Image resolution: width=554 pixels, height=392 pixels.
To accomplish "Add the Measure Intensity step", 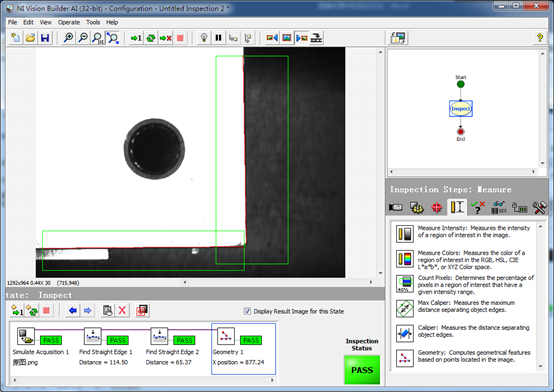I will pyautogui.click(x=464, y=233).
